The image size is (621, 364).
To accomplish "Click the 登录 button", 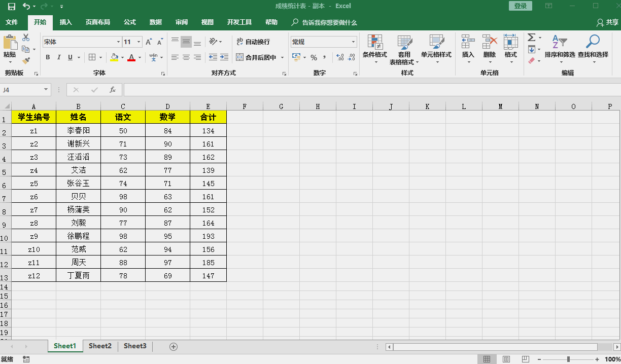I will click(520, 6).
